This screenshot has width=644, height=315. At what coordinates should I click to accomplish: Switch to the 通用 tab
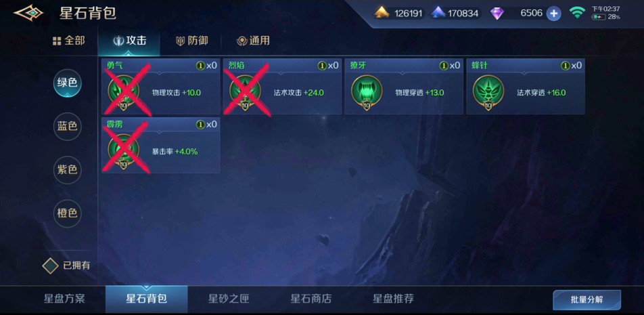(x=253, y=41)
